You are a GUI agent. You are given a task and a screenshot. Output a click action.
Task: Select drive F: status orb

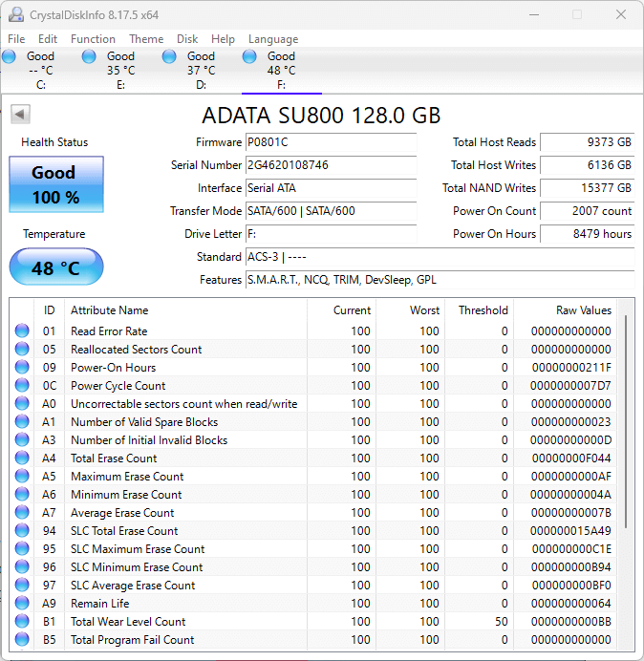coord(249,56)
